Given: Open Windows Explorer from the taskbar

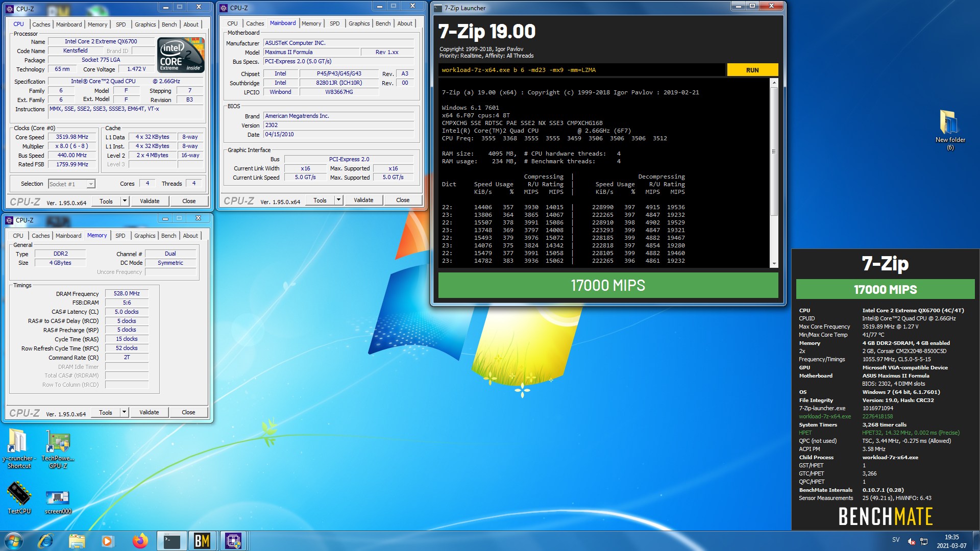Looking at the screenshot, I should (77, 541).
